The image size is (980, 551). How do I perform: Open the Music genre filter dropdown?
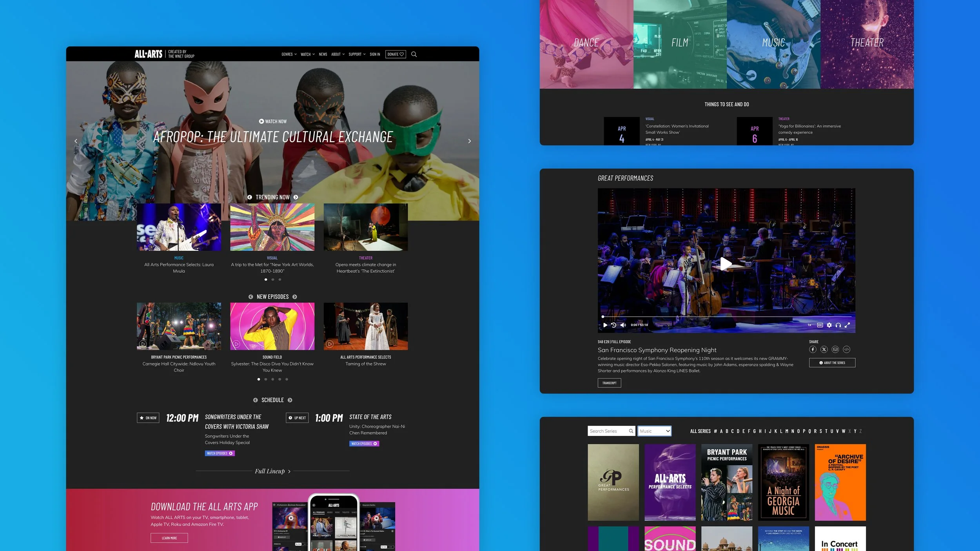(654, 431)
